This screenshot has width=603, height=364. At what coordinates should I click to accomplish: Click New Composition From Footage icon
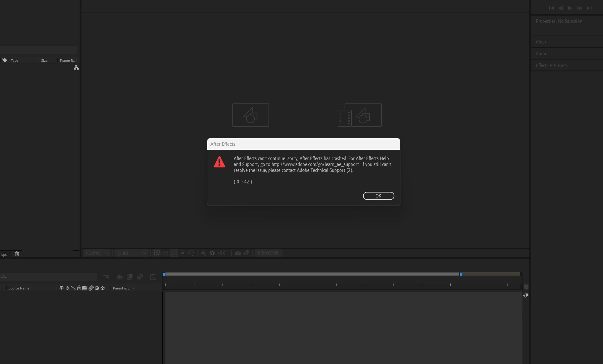tap(360, 115)
